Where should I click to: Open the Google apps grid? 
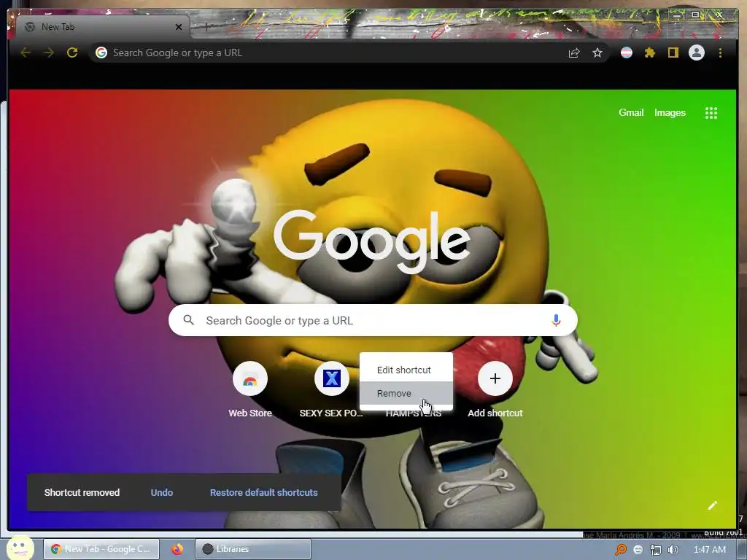point(711,113)
